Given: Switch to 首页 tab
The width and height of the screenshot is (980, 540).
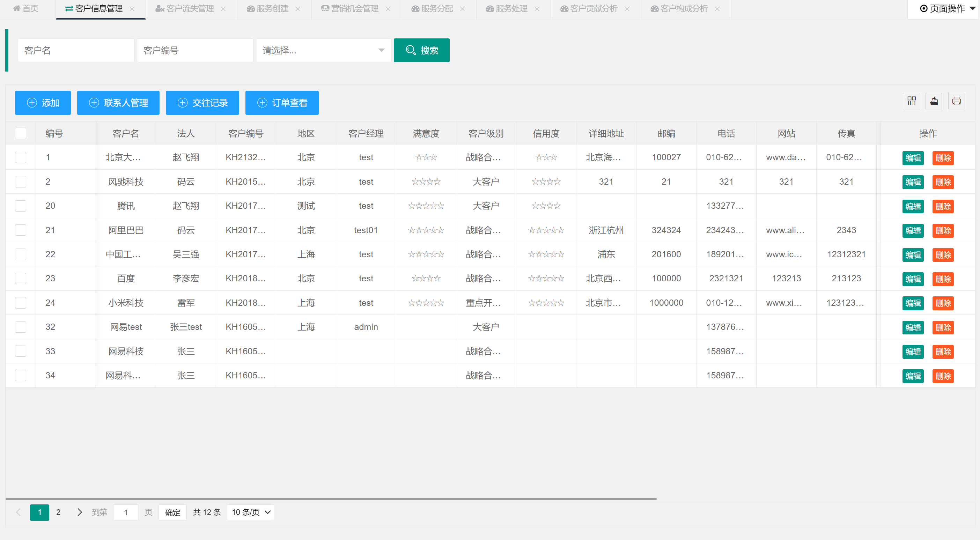Looking at the screenshot, I should (26, 9).
